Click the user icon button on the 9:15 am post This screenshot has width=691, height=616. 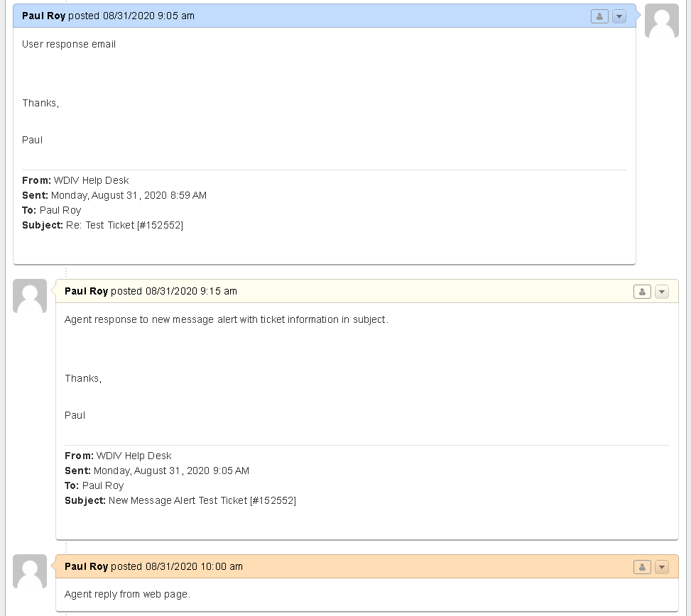642,292
